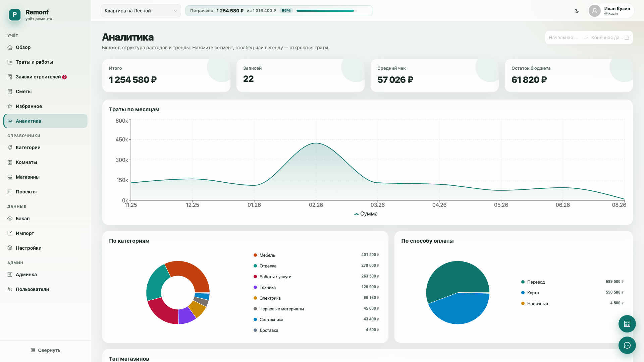This screenshot has height=362, width=644.
Task: Select the Карта payment legend entry
Action: (572, 293)
